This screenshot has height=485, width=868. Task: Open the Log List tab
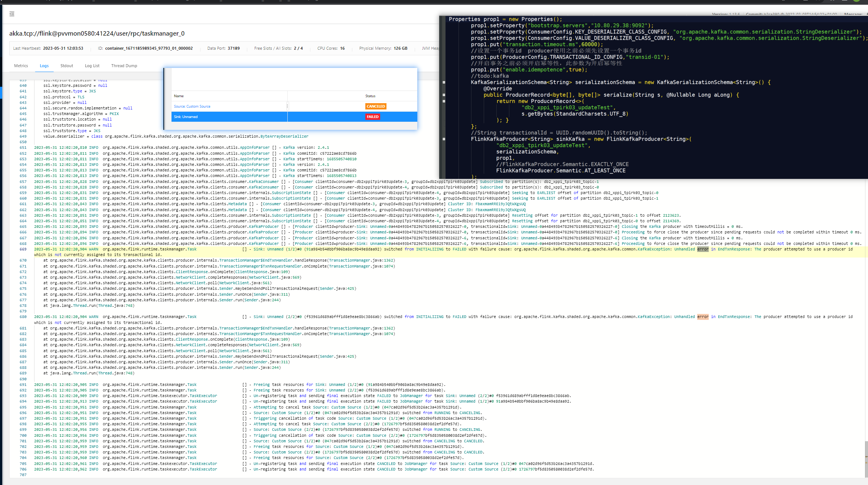92,66
